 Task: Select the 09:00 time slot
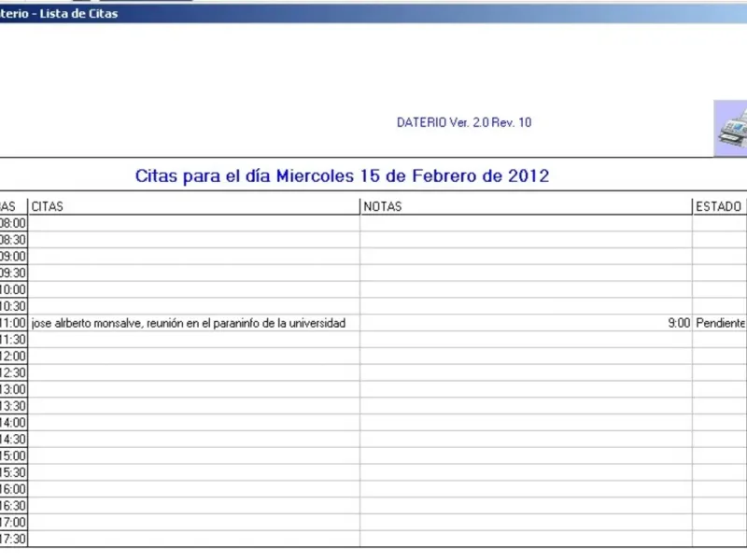pyautogui.click(x=13, y=257)
